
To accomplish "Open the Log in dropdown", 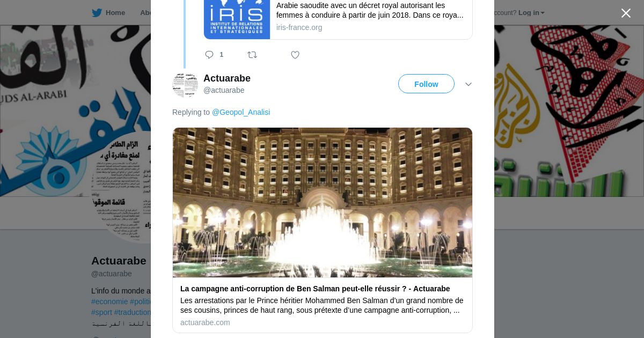I will click(x=531, y=13).
